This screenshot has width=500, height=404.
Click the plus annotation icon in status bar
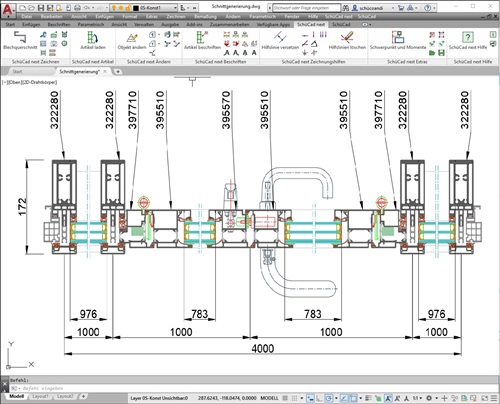(444, 398)
